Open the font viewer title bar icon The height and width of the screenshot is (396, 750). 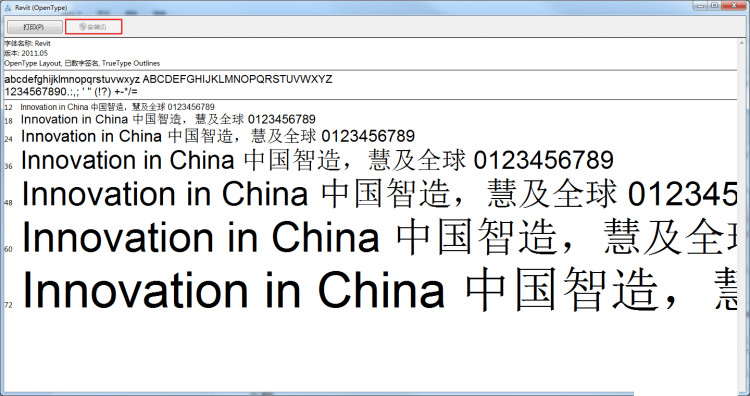[x=7, y=8]
